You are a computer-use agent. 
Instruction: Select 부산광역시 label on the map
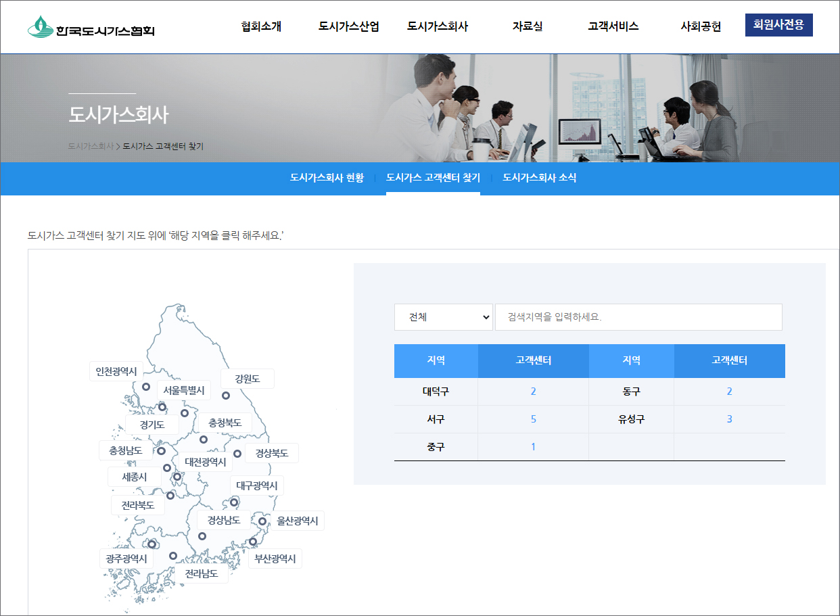(275, 559)
